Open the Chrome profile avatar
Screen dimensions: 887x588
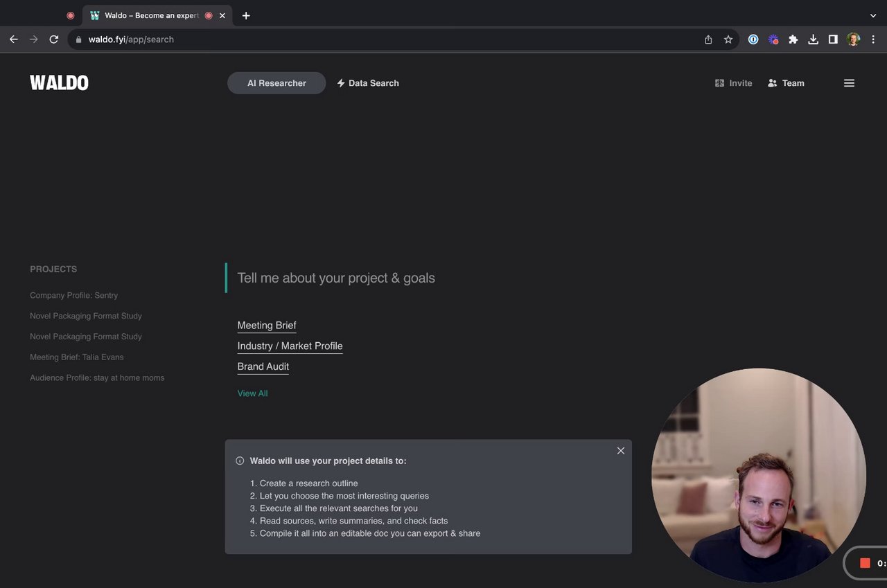[854, 39]
